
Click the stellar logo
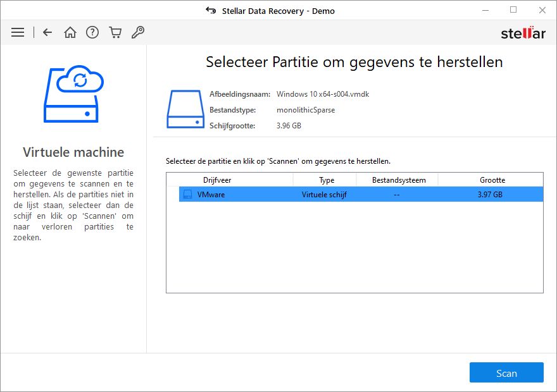pyautogui.click(x=523, y=33)
